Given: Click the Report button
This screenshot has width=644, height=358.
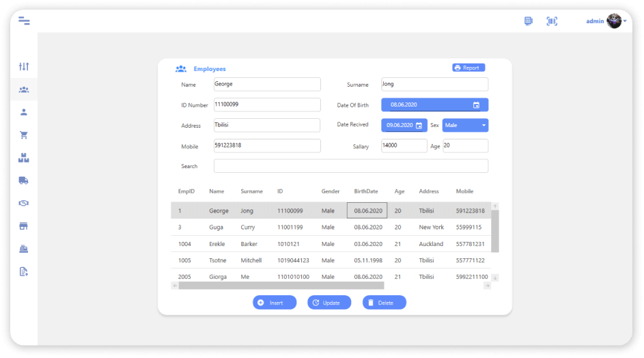Looking at the screenshot, I should point(468,68).
